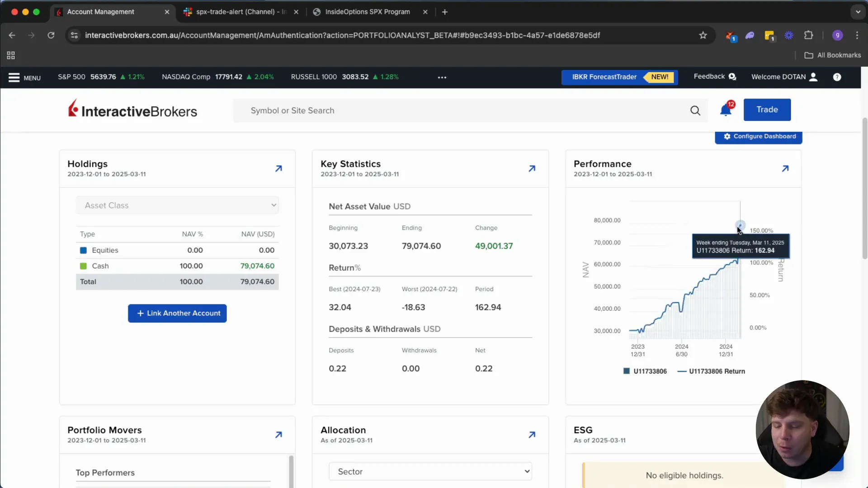Open a new browser tab
The height and width of the screenshot is (488, 868).
click(x=445, y=12)
